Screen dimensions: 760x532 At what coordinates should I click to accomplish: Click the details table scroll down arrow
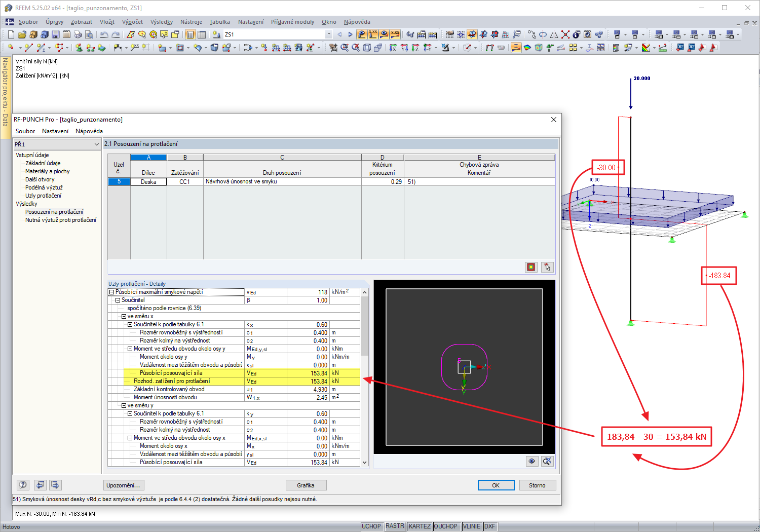pos(364,462)
